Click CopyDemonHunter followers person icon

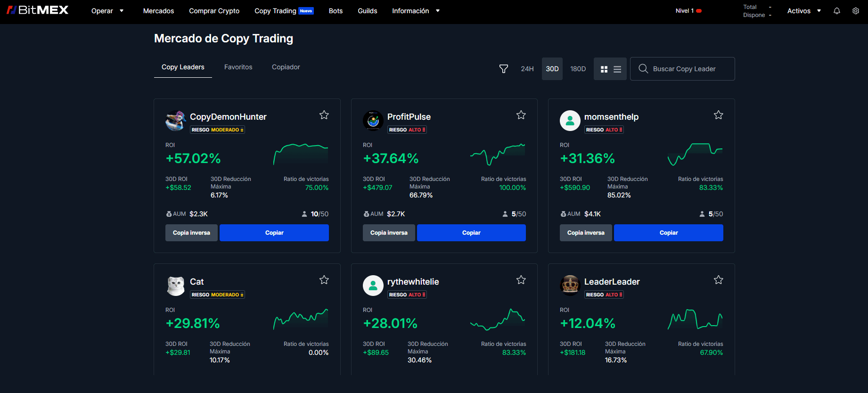click(304, 214)
